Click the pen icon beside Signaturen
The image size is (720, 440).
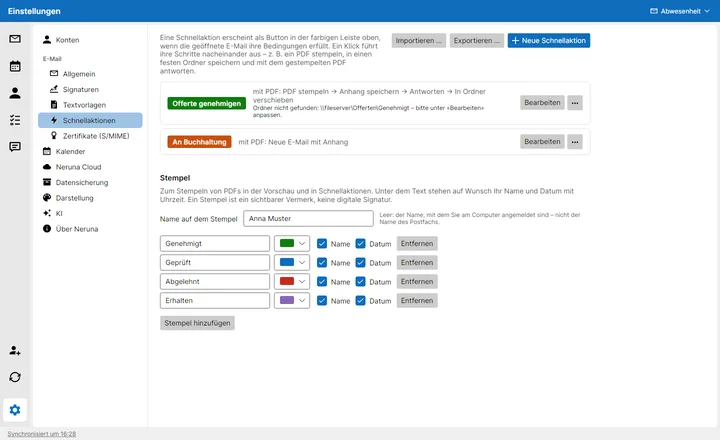tap(54, 89)
